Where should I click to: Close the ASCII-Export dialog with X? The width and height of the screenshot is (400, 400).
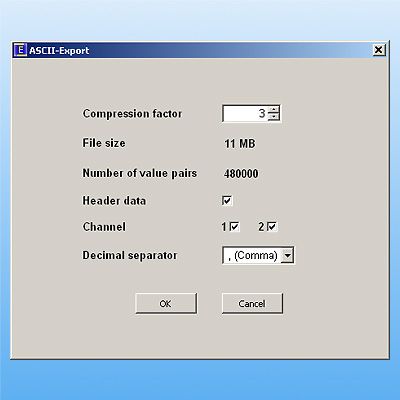pyautogui.click(x=379, y=50)
